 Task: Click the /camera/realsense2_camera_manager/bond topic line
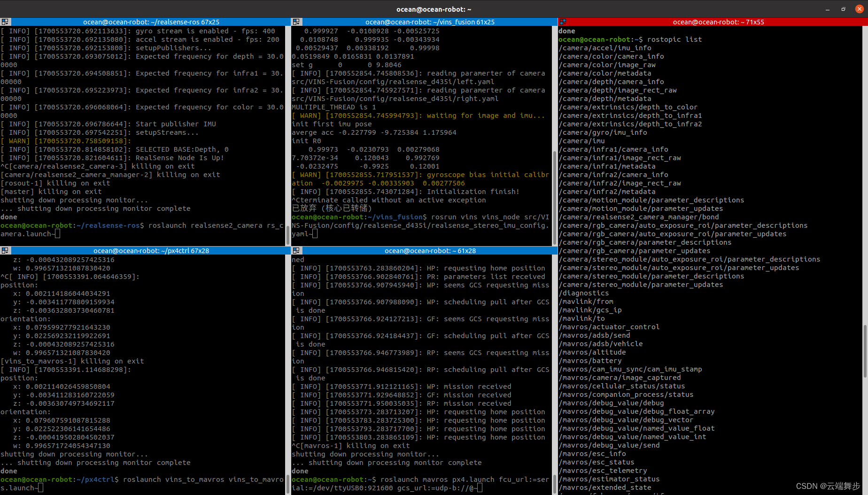(x=639, y=217)
